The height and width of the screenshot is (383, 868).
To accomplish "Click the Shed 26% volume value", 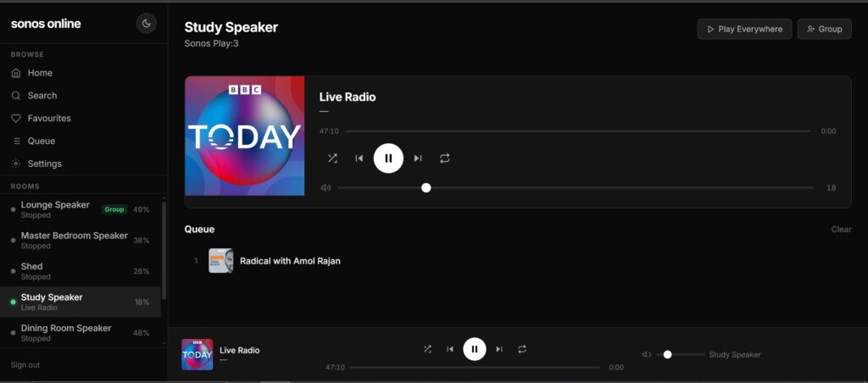I will pyautogui.click(x=142, y=272).
